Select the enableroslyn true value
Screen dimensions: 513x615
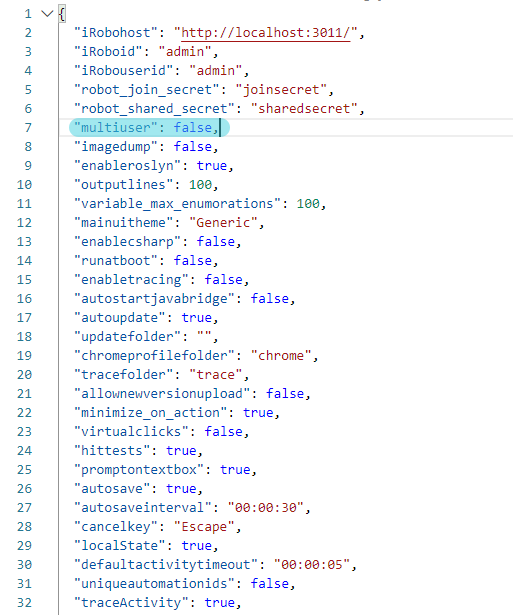212,166
